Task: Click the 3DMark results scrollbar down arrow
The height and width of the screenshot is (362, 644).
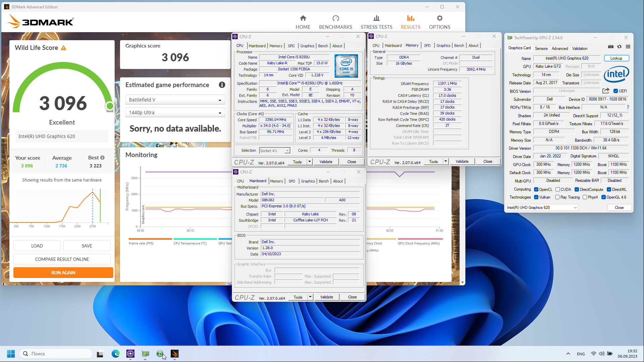Action: pyautogui.click(x=462, y=282)
